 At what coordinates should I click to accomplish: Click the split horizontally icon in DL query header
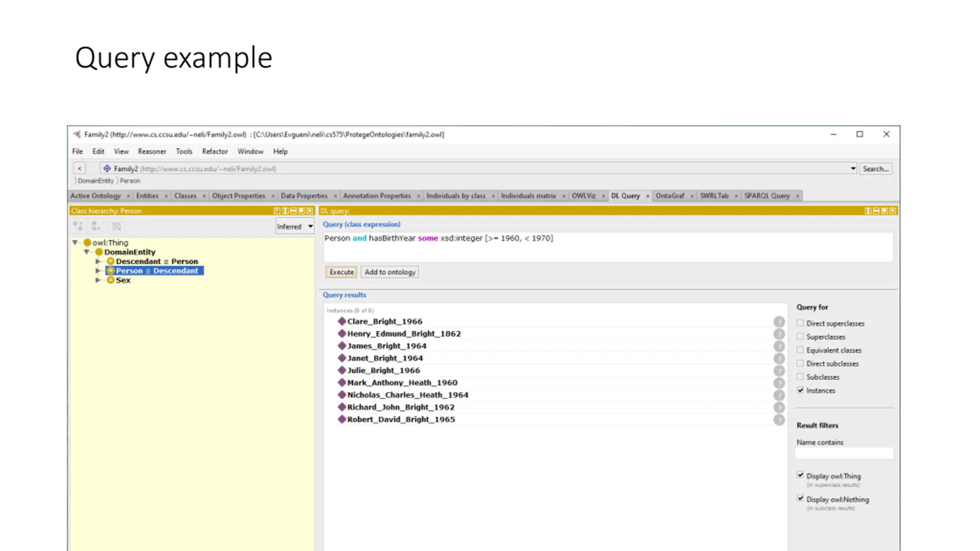pyautogui.click(x=876, y=211)
